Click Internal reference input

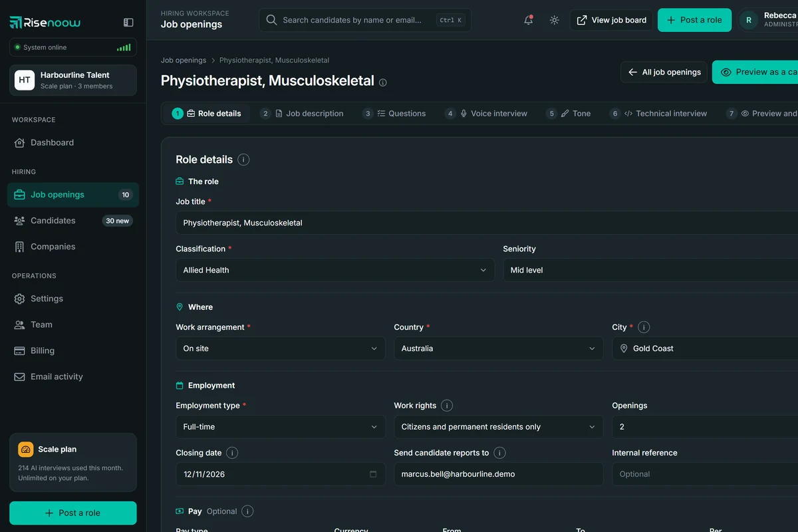705,474
